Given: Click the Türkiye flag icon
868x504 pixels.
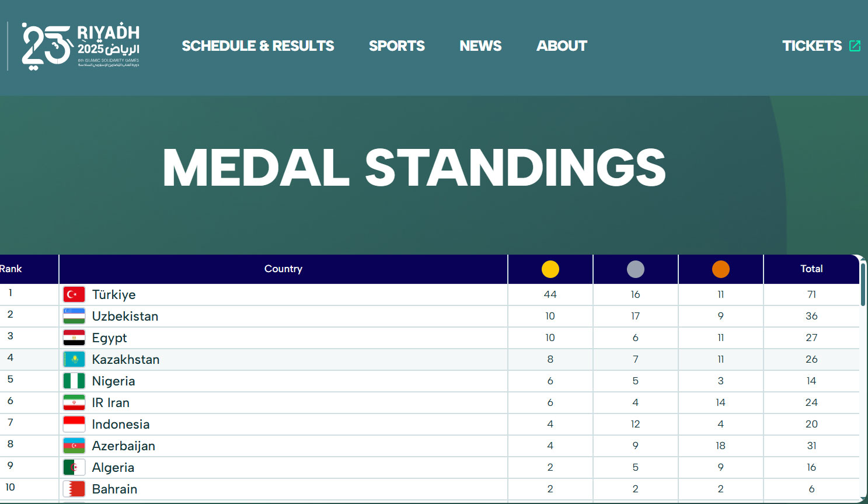Looking at the screenshot, I should [74, 294].
